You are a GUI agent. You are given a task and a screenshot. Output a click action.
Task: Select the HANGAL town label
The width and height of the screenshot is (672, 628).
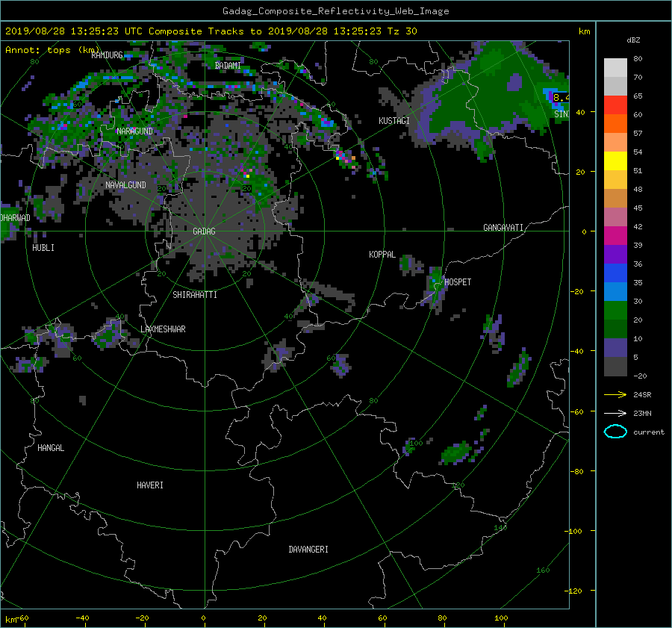click(x=51, y=448)
